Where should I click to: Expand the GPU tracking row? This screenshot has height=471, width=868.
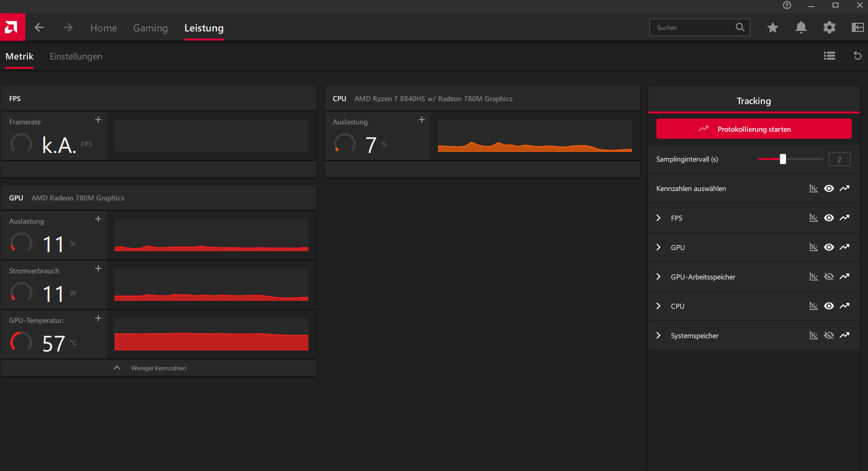pos(658,247)
